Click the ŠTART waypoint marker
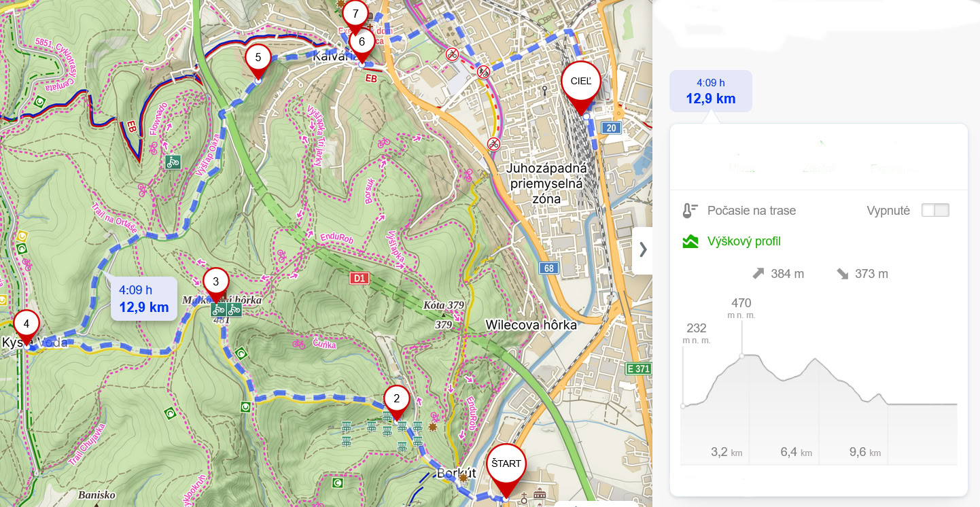980x507 pixels. point(506,466)
